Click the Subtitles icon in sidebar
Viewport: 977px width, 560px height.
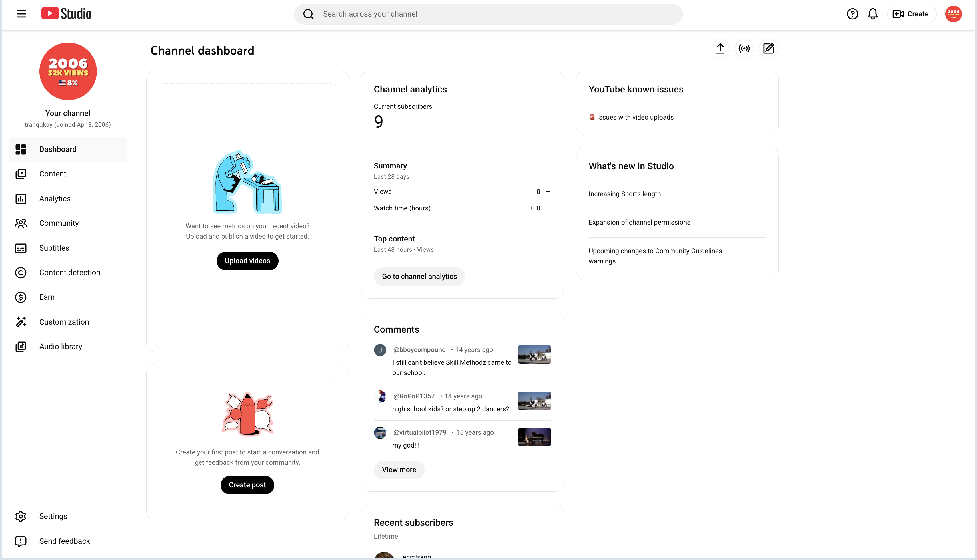click(21, 248)
